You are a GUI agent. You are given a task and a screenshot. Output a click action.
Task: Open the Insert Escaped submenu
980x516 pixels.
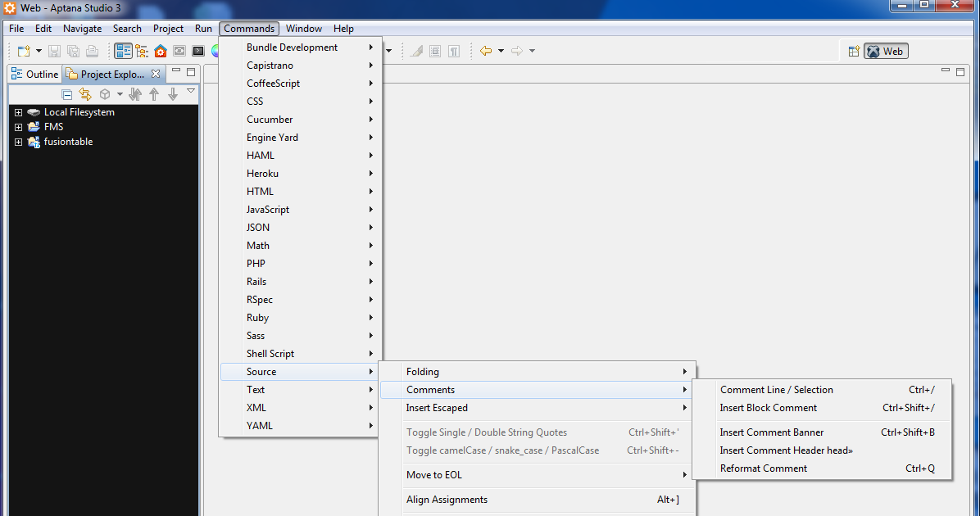(538, 408)
